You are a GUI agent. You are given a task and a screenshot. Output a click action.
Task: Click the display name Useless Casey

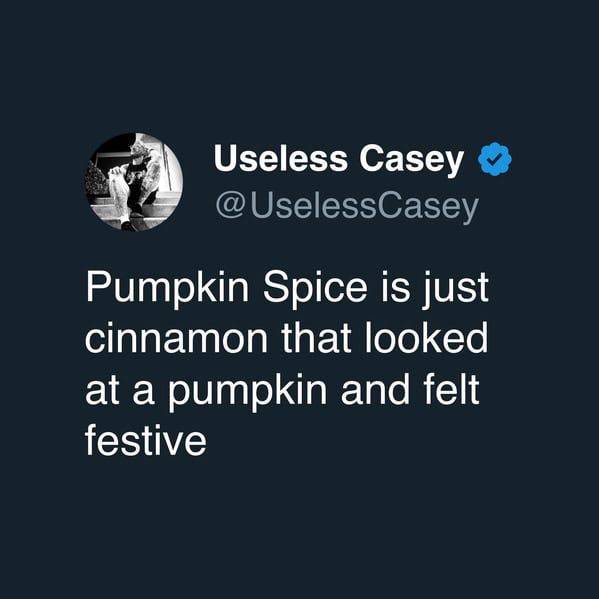click(x=339, y=160)
